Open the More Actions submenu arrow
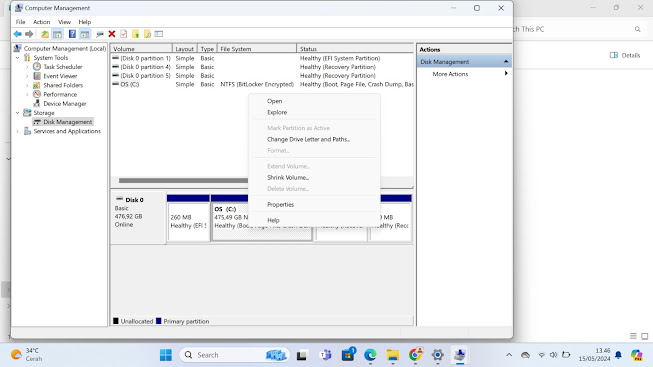 (506, 74)
